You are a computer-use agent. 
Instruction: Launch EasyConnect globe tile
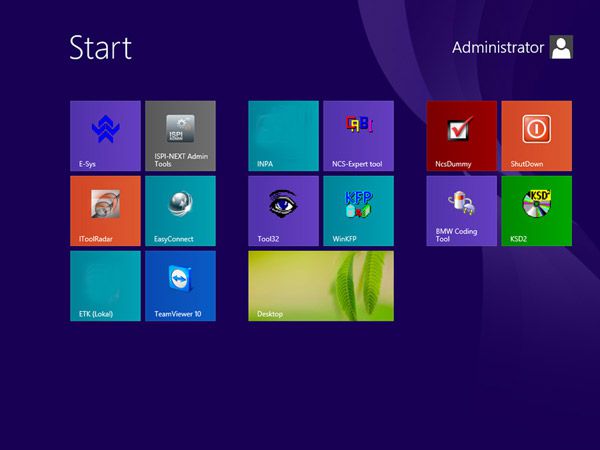point(180,211)
